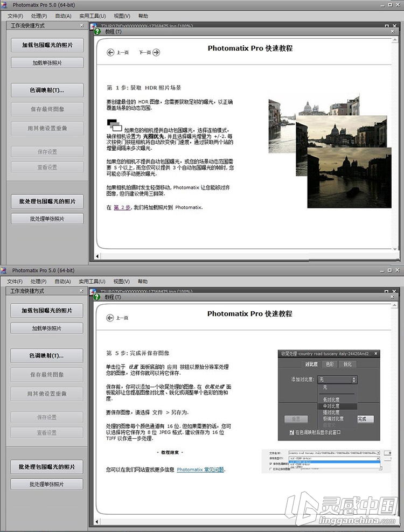The image size is (404, 532).
Task: Close the 工作流快捷方式 panel beside the Step 1 tutorial
Action: (x=82, y=25)
